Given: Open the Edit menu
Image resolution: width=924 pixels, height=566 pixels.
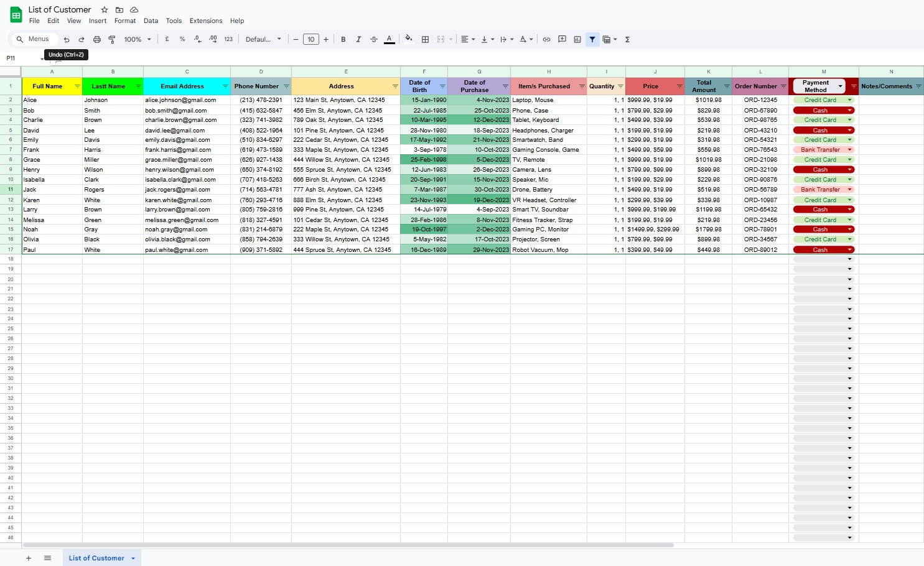Looking at the screenshot, I should pyautogui.click(x=54, y=21).
